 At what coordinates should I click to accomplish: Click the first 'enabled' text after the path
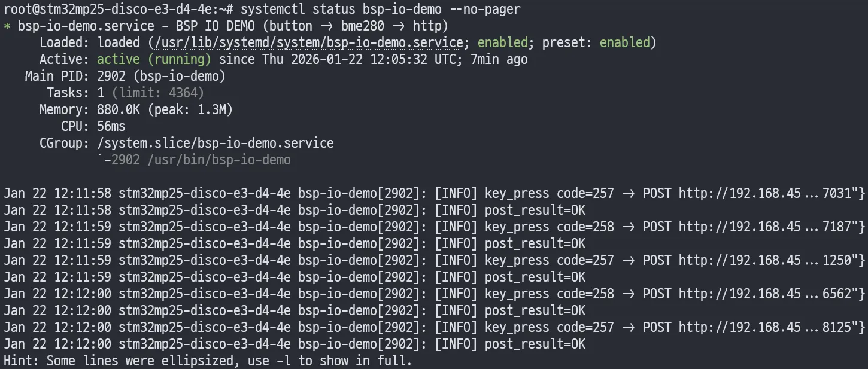pos(503,43)
